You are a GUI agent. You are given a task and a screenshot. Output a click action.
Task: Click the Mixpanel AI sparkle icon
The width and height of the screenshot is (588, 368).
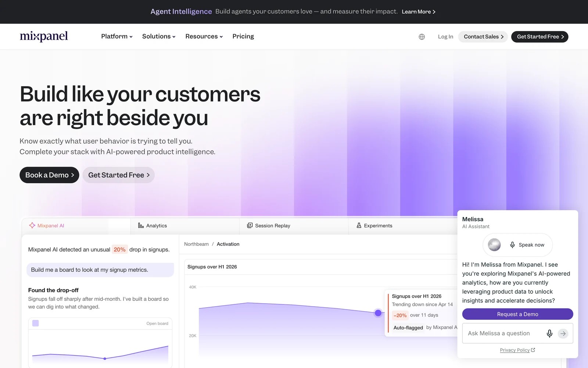pyautogui.click(x=32, y=225)
